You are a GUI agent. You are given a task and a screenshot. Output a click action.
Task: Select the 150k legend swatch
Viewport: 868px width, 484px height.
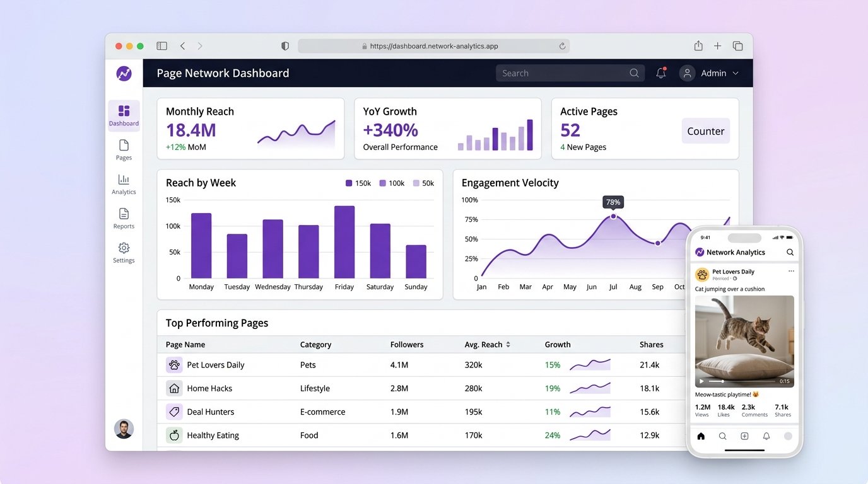pyautogui.click(x=349, y=183)
